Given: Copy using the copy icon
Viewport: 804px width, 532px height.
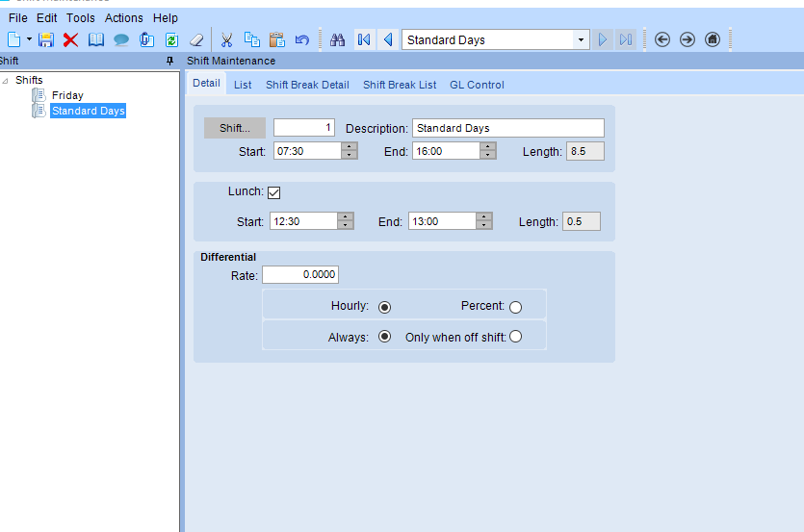Looking at the screenshot, I should click(251, 39).
